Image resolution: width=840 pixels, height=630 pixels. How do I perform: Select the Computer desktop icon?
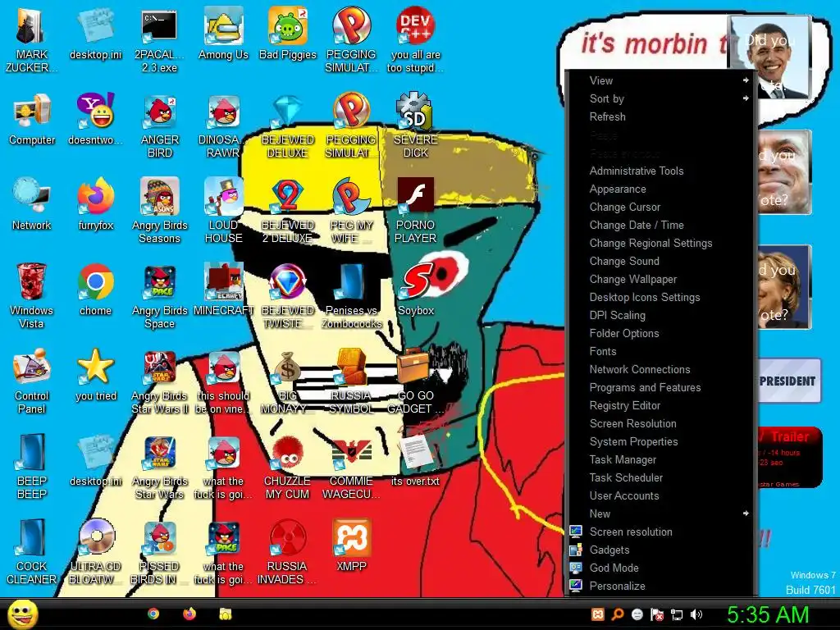pyautogui.click(x=32, y=120)
